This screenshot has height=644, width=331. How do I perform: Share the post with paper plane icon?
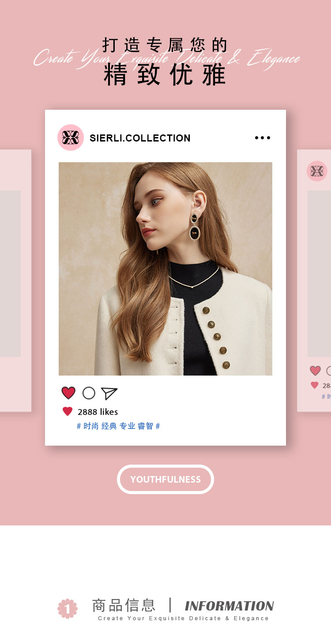tap(109, 393)
